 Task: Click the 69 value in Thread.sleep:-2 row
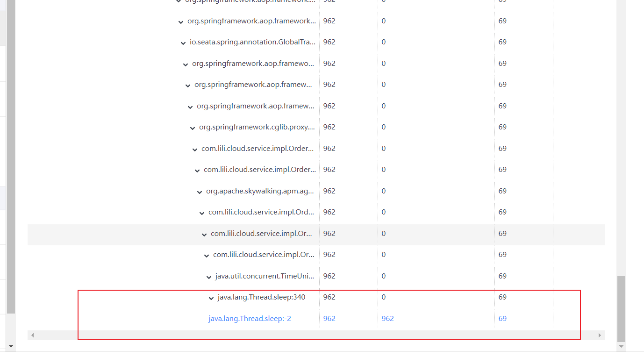502,319
